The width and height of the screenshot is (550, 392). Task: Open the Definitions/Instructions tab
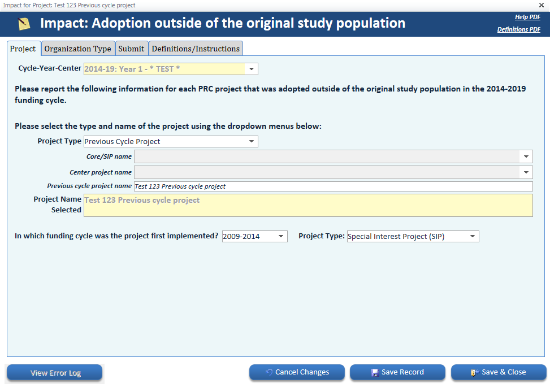(x=196, y=49)
